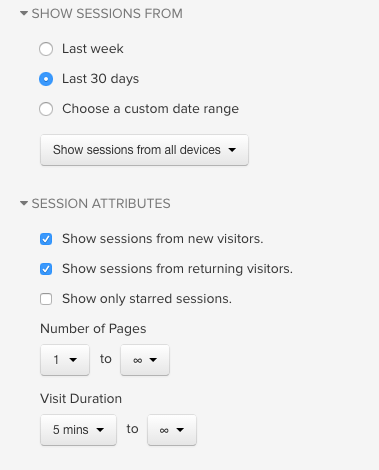The image size is (379, 470).
Task: Open Show sessions from all devices dropdown
Action: (x=144, y=150)
